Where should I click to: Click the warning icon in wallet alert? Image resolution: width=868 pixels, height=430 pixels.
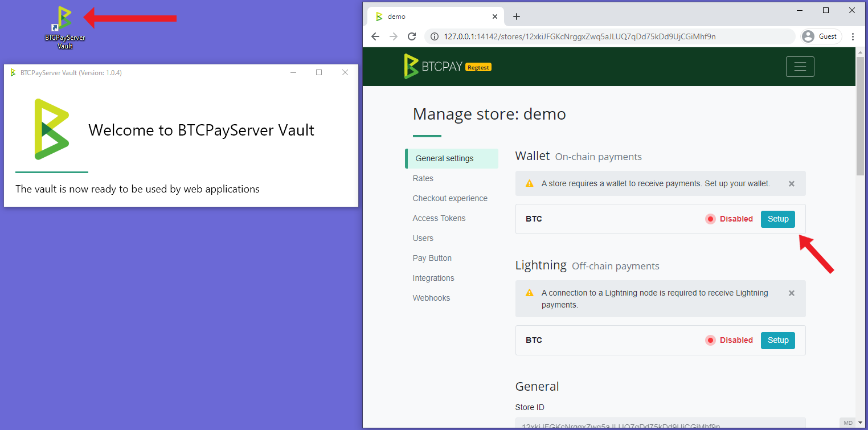[x=529, y=183]
